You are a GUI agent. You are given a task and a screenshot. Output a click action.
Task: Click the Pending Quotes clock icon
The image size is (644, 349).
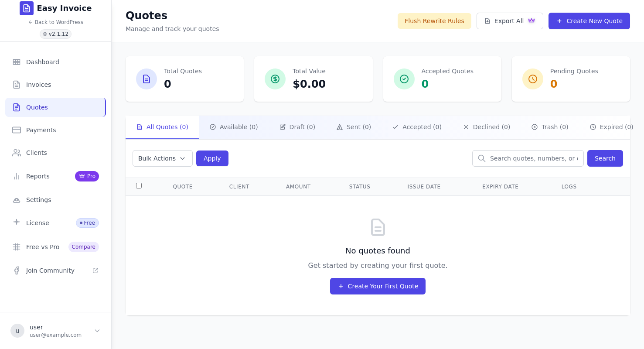click(533, 79)
